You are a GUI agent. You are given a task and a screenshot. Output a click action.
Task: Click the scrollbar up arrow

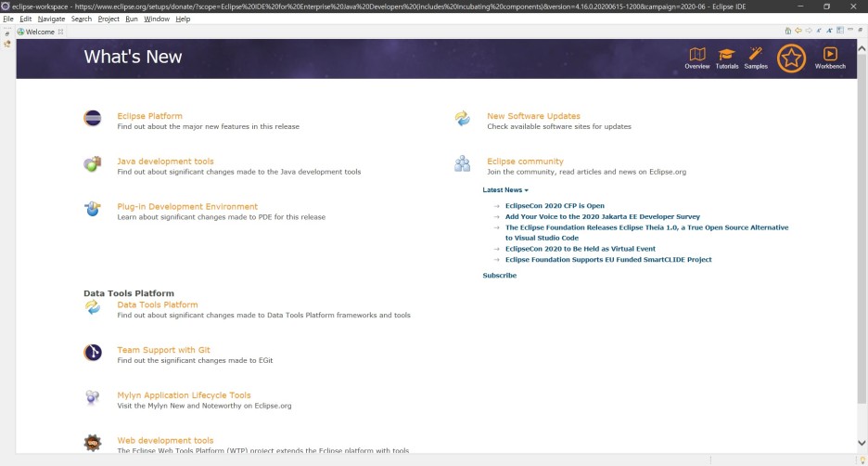(x=862, y=48)
